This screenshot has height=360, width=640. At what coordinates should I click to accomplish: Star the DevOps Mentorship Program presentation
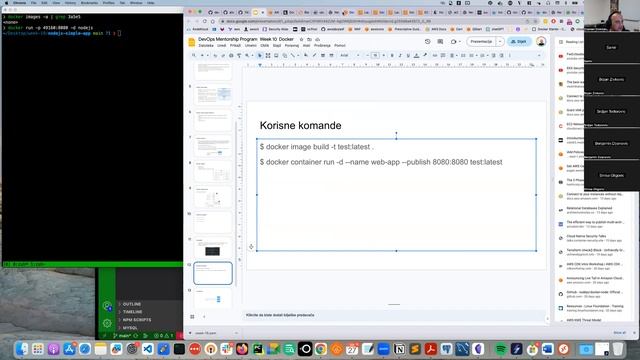301,40
